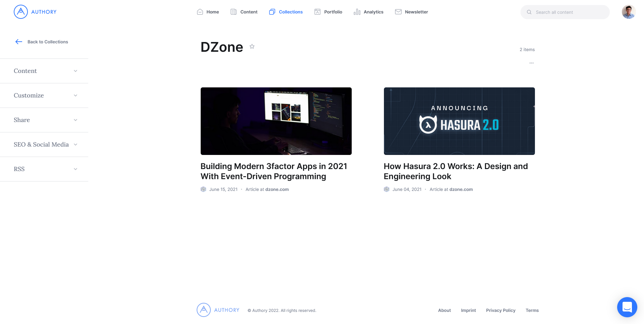Open the Imprint footer link
The height and width of the screenshot is (324, 644).
(x=468, y=310)
